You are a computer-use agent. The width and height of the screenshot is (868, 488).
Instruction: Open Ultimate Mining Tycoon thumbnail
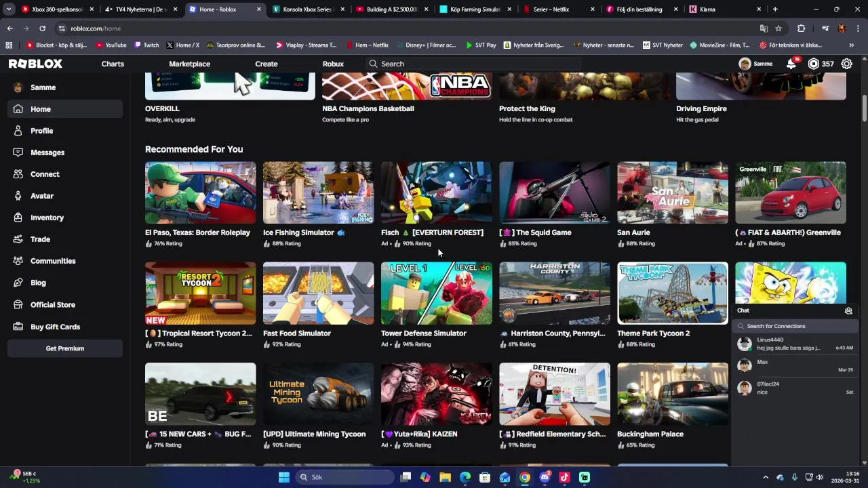tap(318, 394)
